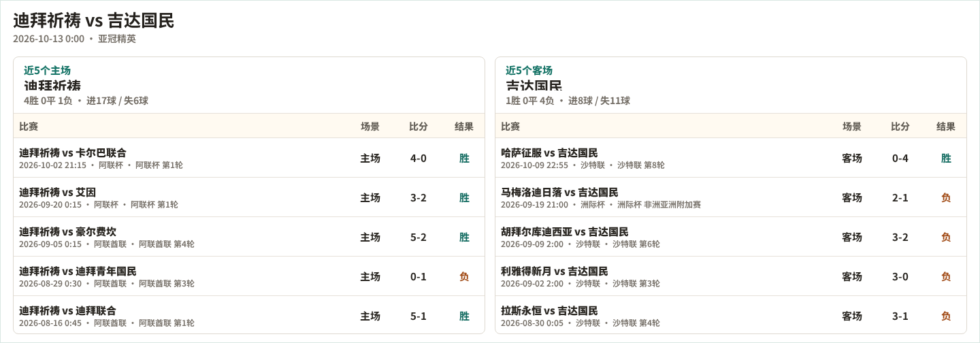
Task: Click 客场 venue in 利雅得新月 row
Action: point(852,276)
